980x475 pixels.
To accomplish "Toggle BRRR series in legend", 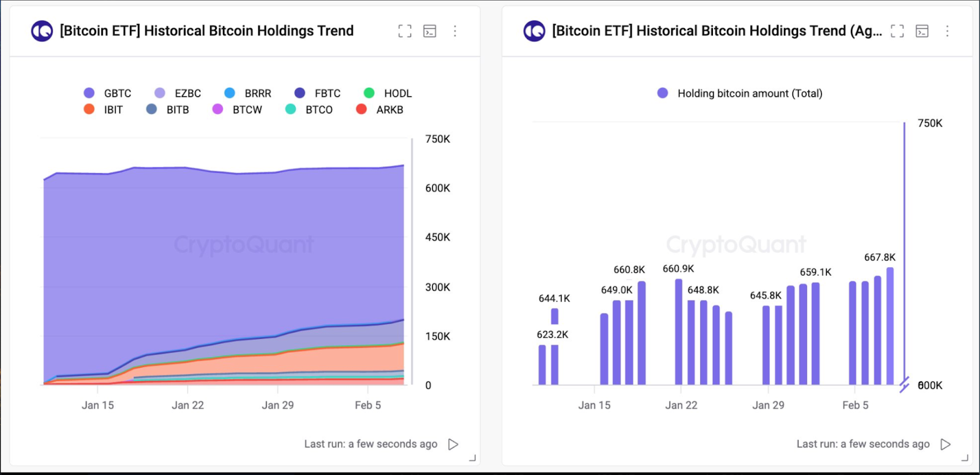I will (x=248, y=93).
